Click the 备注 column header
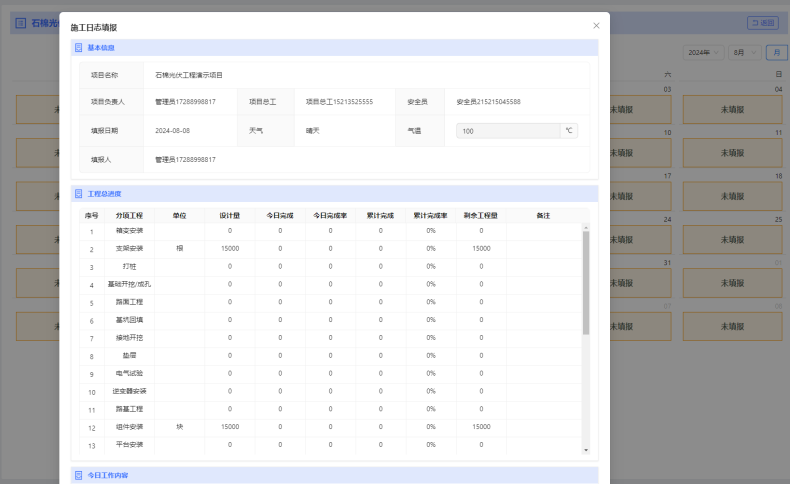The width and height of the screenshot is (790, 484). click(543, 216)
